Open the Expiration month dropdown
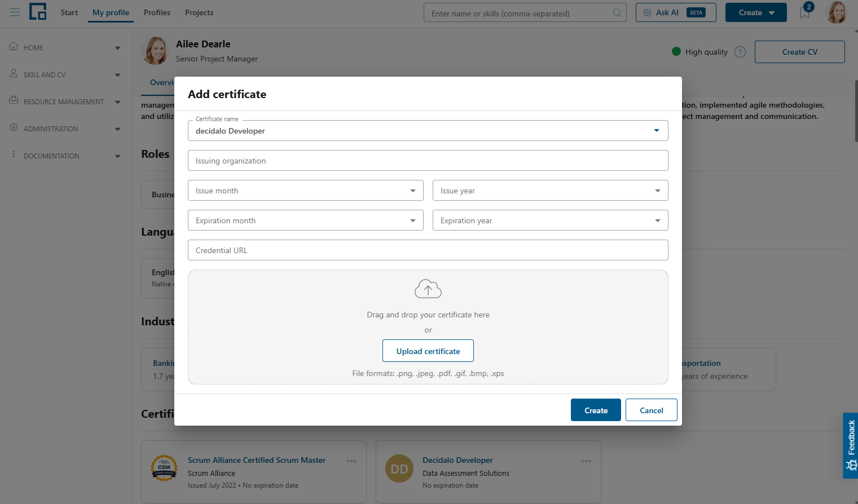The height and width of the screenshot is (504, 858). [306, 220]
